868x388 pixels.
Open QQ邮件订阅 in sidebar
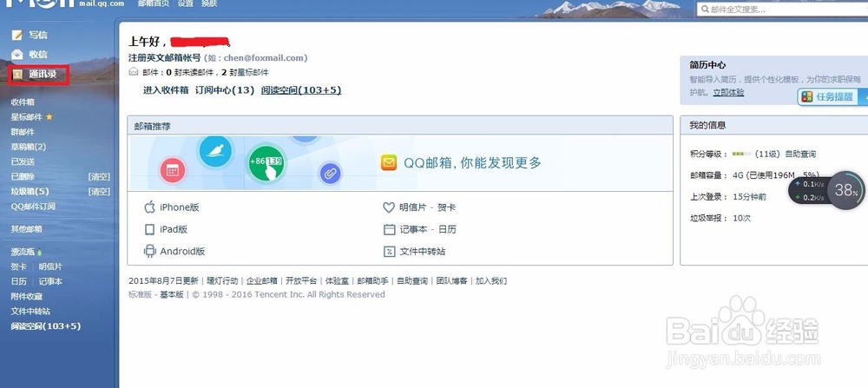(x=33, y=207)
